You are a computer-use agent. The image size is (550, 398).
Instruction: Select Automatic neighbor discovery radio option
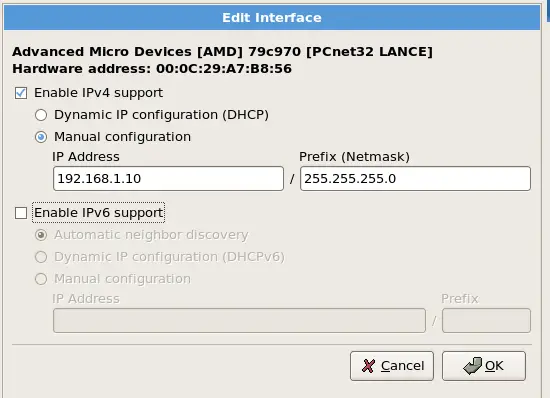point(41,235)
